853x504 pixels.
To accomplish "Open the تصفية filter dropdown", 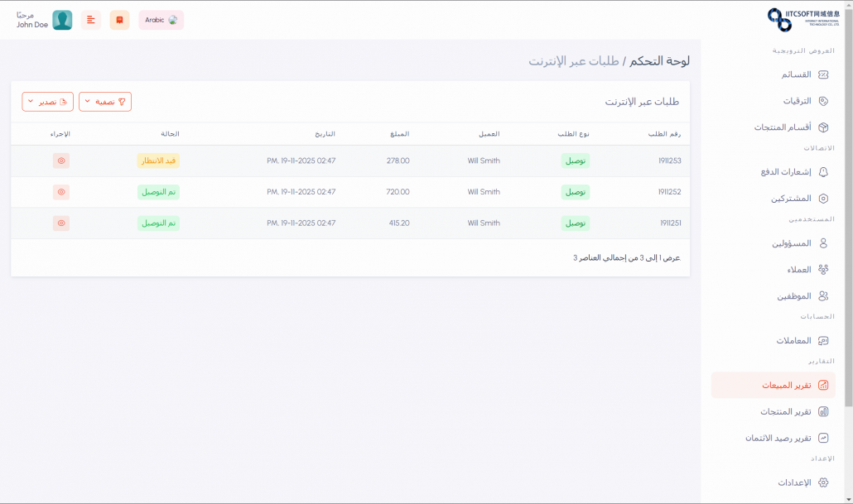I will [105, 102].
